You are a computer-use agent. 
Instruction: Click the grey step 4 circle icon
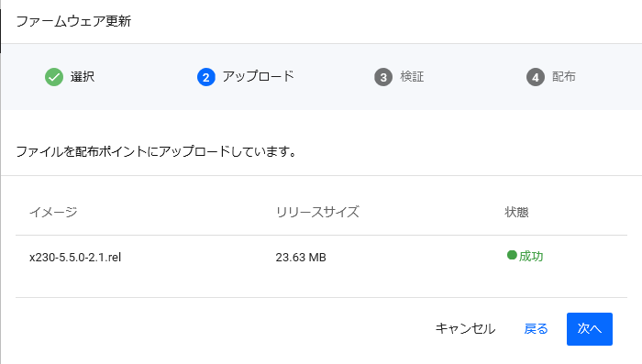click(536, 77)
